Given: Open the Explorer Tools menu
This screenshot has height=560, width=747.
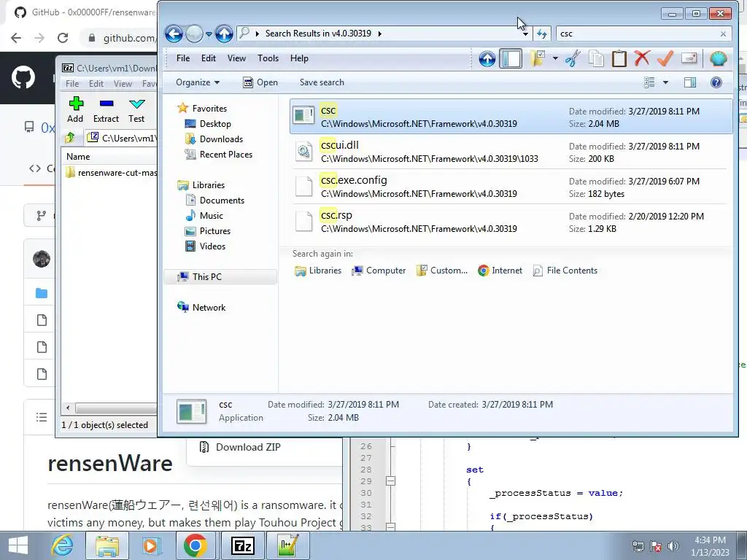Looking at the screenshot, I should click(x=268, y=58).
